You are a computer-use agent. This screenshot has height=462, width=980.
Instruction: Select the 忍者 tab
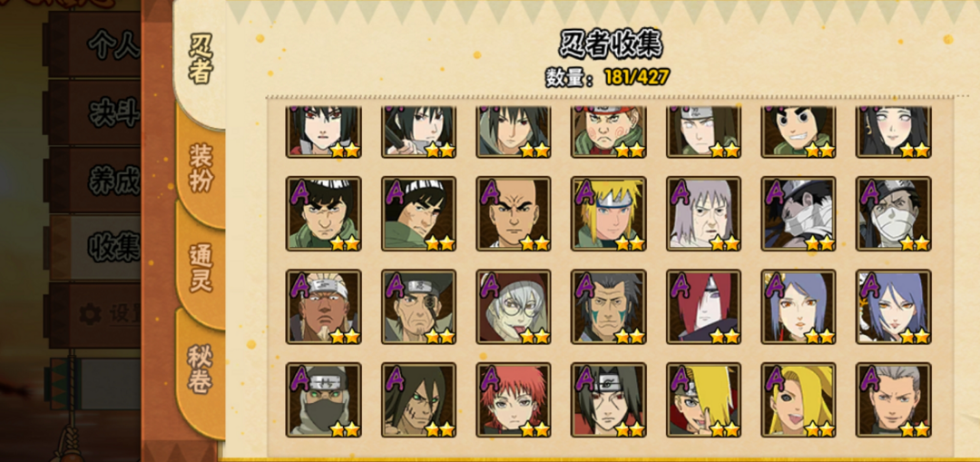pyautogui.click(x=200, y=59)
